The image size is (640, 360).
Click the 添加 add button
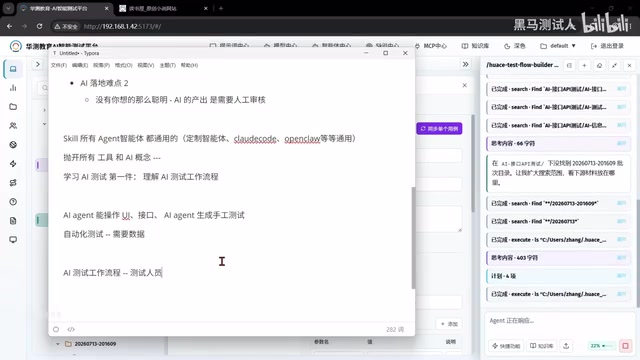(x=449, y=324)
